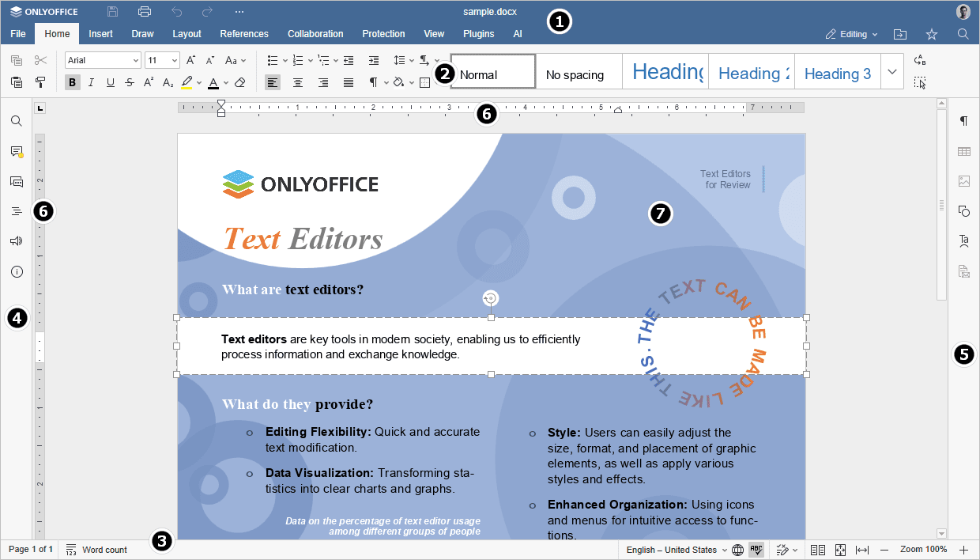Image resolution: width=980 pixels, height=560 pixels.
Task: Click the Cut scissors icon
Action: coord(41,60)
